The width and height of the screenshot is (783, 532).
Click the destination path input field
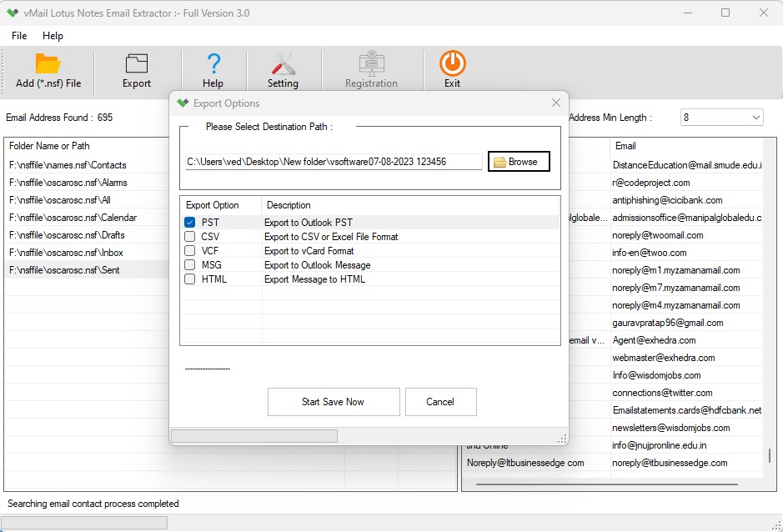click(x=333, y=161)
